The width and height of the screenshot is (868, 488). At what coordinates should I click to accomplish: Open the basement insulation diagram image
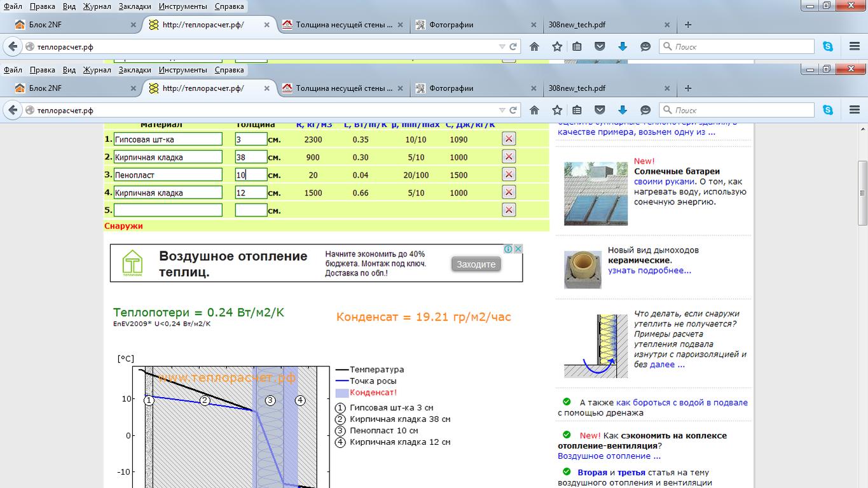595,345
